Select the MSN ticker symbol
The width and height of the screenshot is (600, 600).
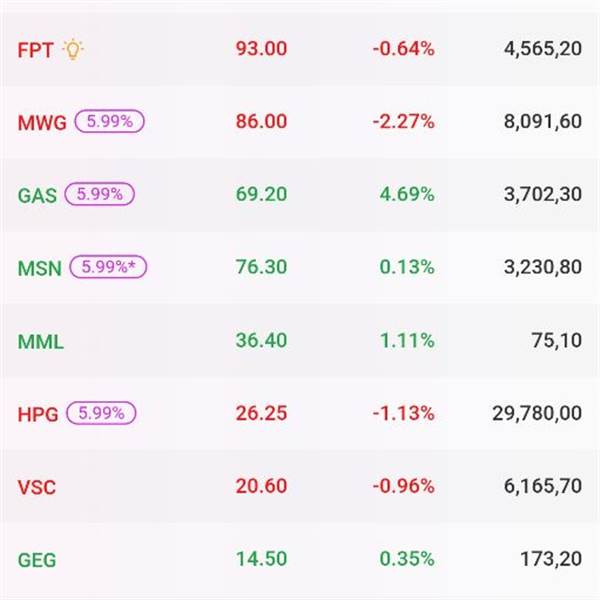[40, 268]
